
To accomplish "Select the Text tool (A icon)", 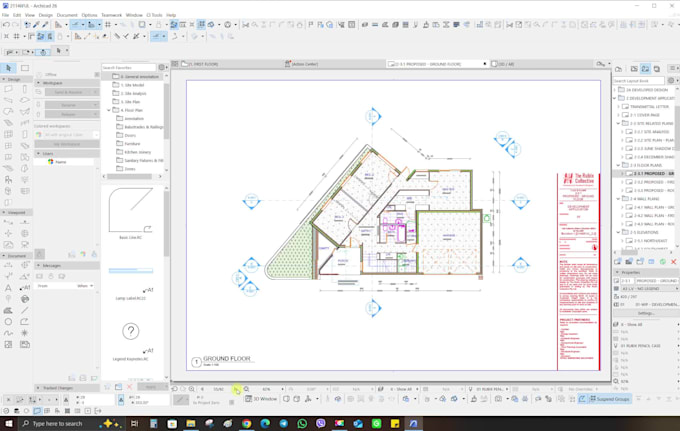I will pos(8,287).
